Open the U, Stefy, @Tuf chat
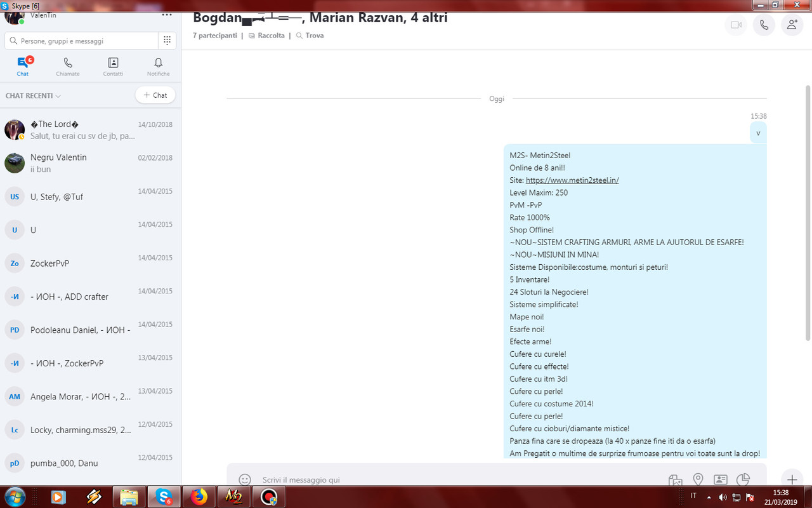This screenshot has width=812, height=508. pyautogui.click(x=90, y=197)
